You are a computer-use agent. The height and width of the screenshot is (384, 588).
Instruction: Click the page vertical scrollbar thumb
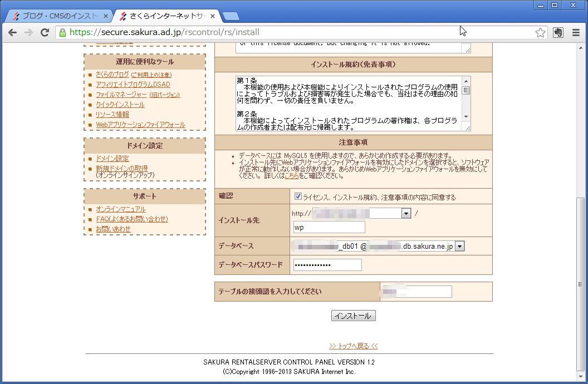coord(580,284)
